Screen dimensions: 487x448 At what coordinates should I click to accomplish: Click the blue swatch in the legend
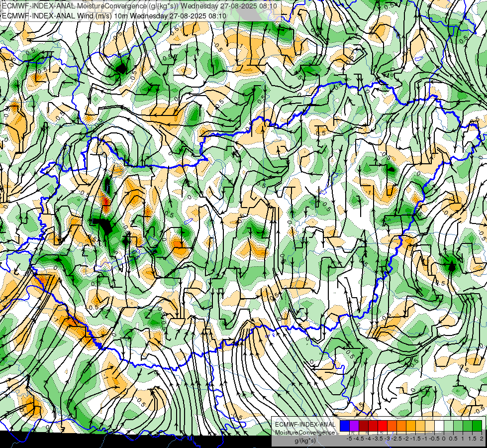345,426
